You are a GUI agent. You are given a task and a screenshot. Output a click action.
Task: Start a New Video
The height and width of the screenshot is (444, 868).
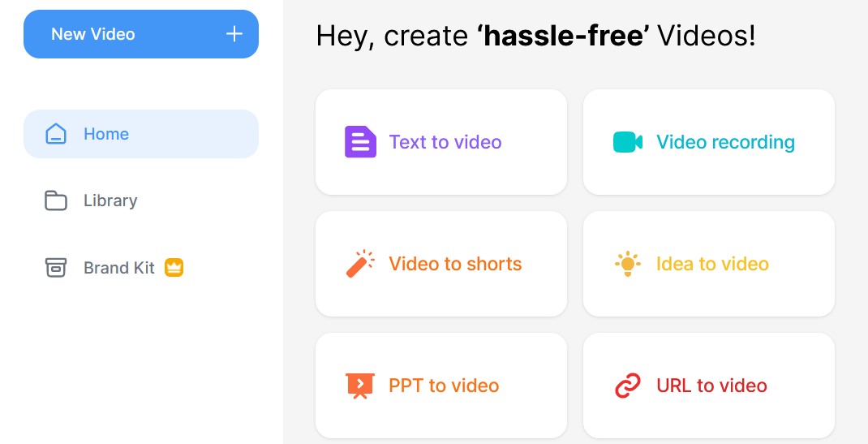tap(141, 34)
